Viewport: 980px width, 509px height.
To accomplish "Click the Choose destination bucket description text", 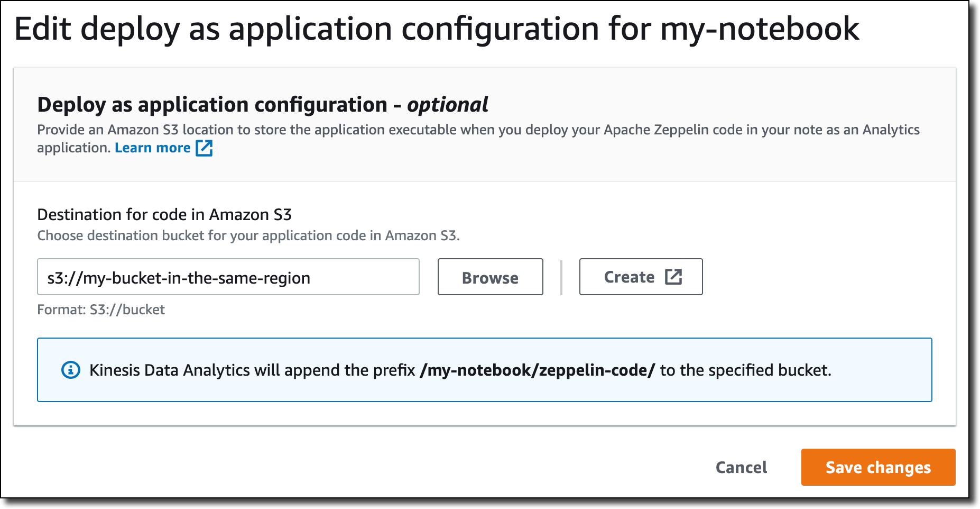I will pos(248,235).
